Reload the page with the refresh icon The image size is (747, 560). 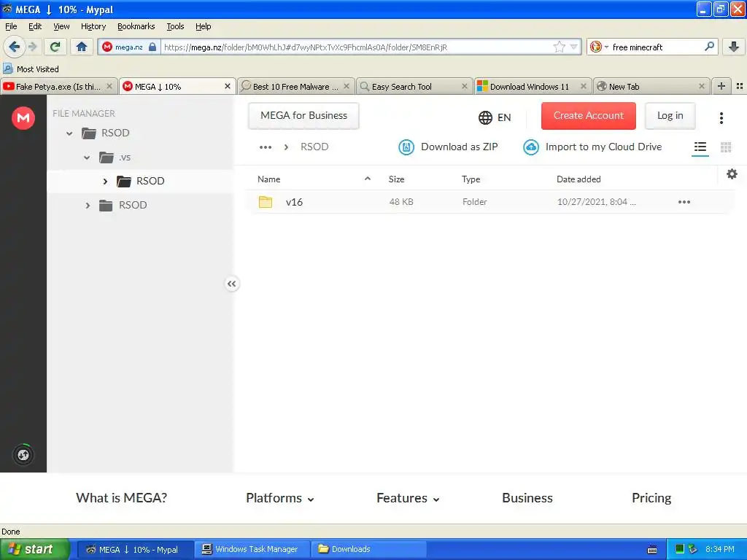coord(55,47)
